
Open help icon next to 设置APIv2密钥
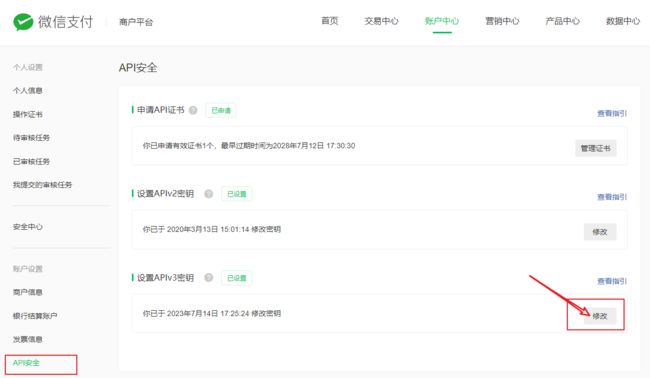(x=209, y=194)
